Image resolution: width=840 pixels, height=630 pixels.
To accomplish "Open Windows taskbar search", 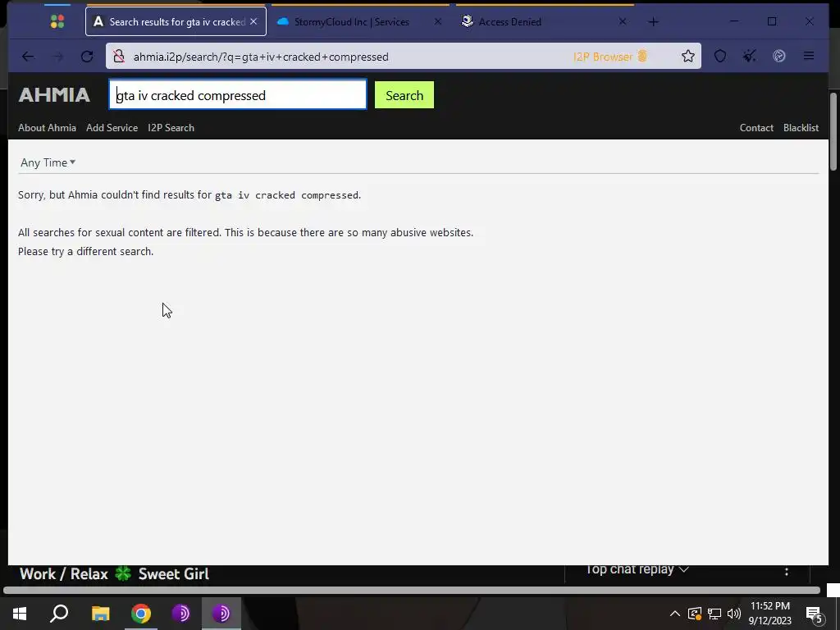I will (x=59, y=614).
